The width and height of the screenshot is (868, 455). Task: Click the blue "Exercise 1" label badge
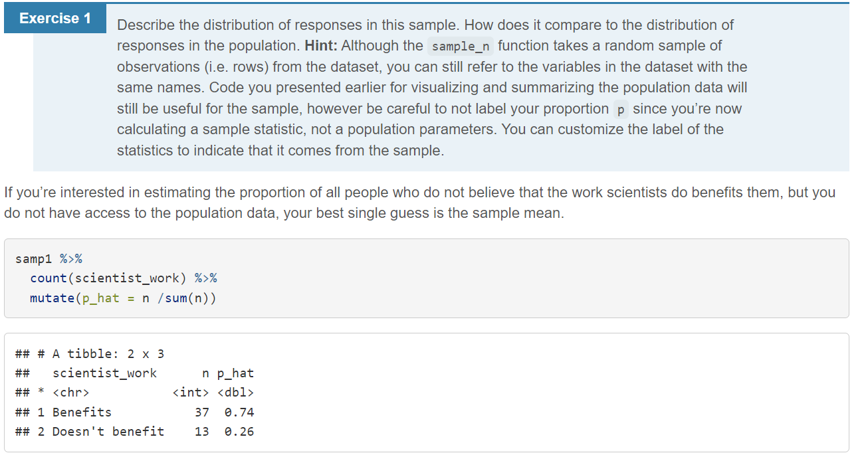tap(55, 19)
